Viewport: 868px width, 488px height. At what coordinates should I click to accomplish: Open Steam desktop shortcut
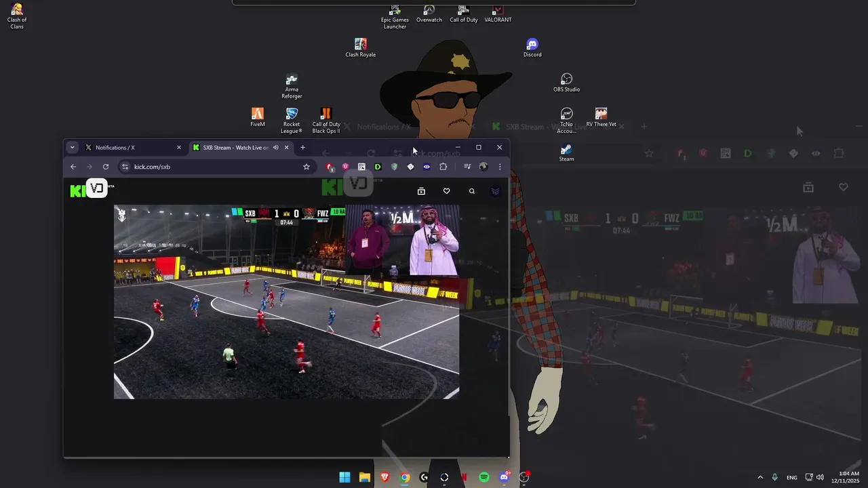click(x=567, y=152)
